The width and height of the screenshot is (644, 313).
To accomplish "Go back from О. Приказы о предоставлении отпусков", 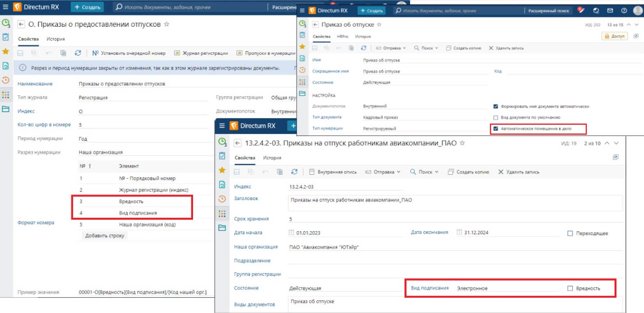I will (x=21, y=25).
